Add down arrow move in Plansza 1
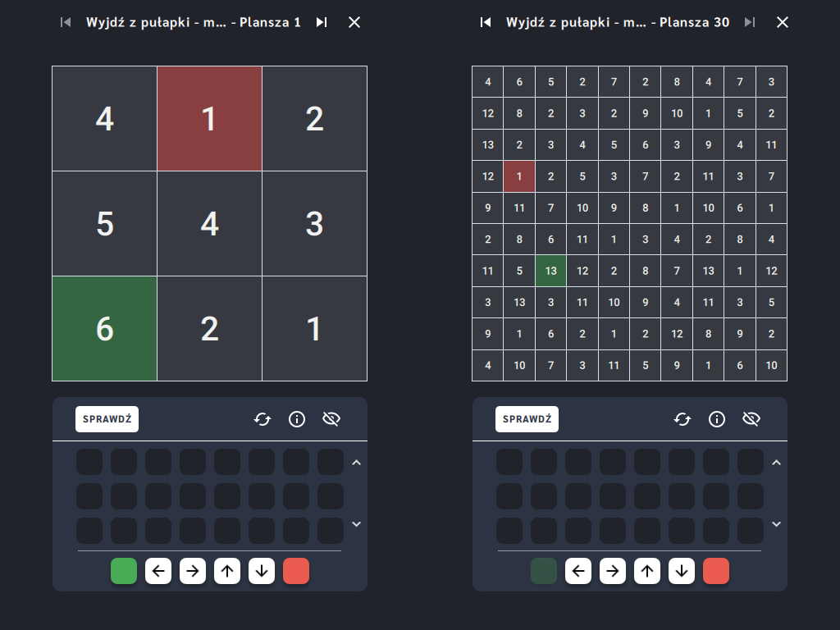Screen dimensions: 840x630 262,571
